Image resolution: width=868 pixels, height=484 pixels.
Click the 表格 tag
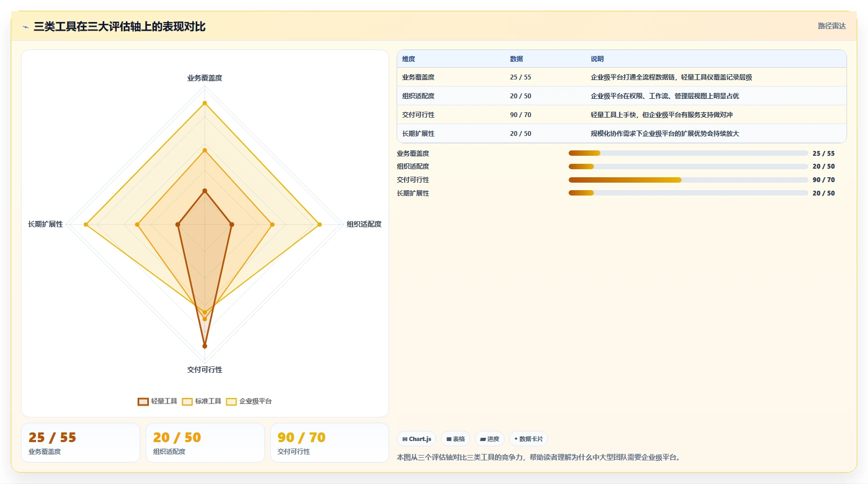click(455, 439)
